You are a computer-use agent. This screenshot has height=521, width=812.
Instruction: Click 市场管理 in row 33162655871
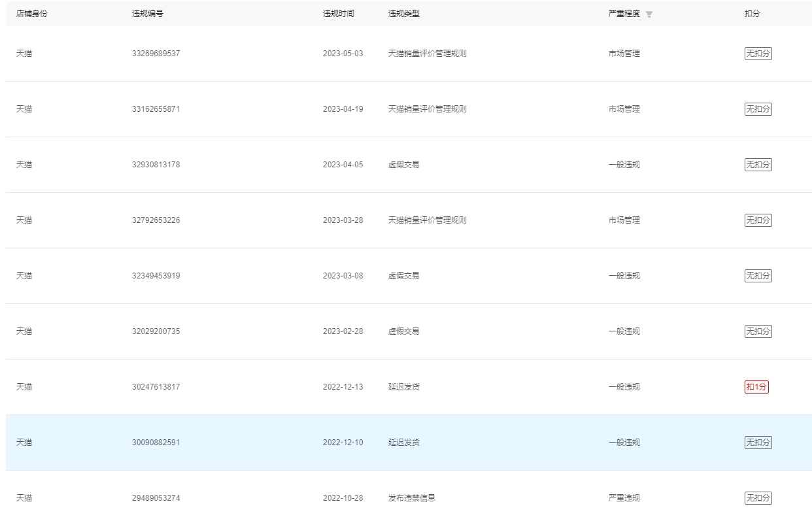pos(624,109)
